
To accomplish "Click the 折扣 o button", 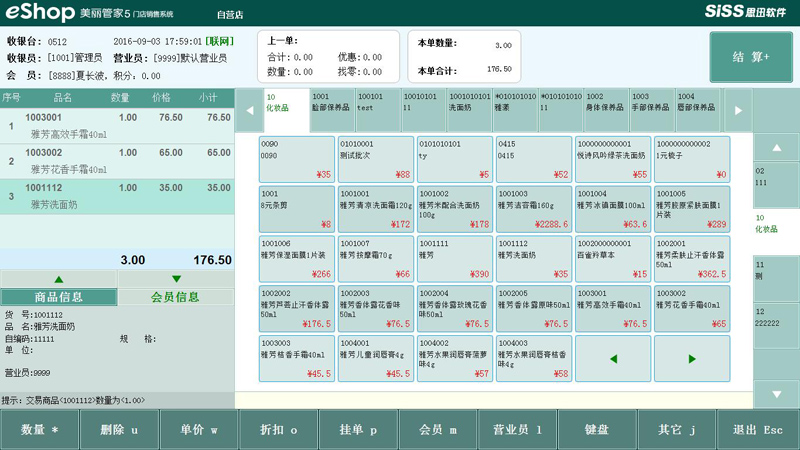I will pos(279,430).
